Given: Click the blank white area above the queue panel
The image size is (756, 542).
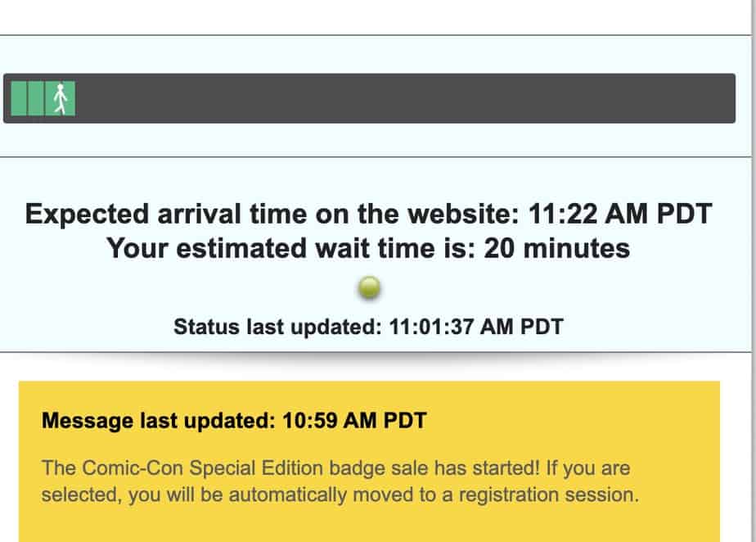Looking at the screenshot, I should [x=376, y=17].
